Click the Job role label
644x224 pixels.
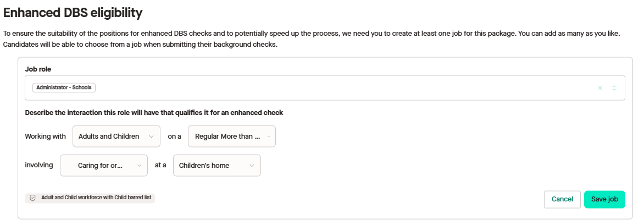[x=38, y=69]
